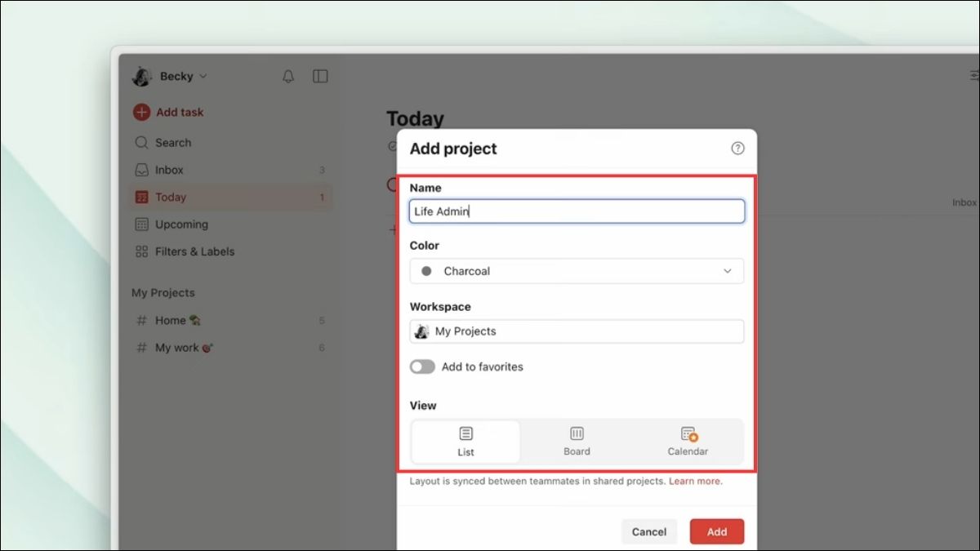Open the My work project
Screen dimensions: 980x551
pyautogui.click(x=232, y=348)
